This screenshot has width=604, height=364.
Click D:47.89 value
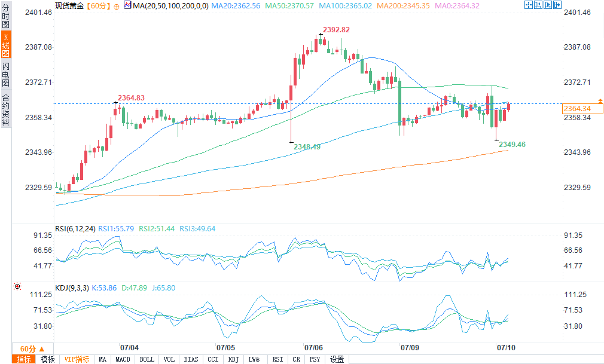[135, 288]
